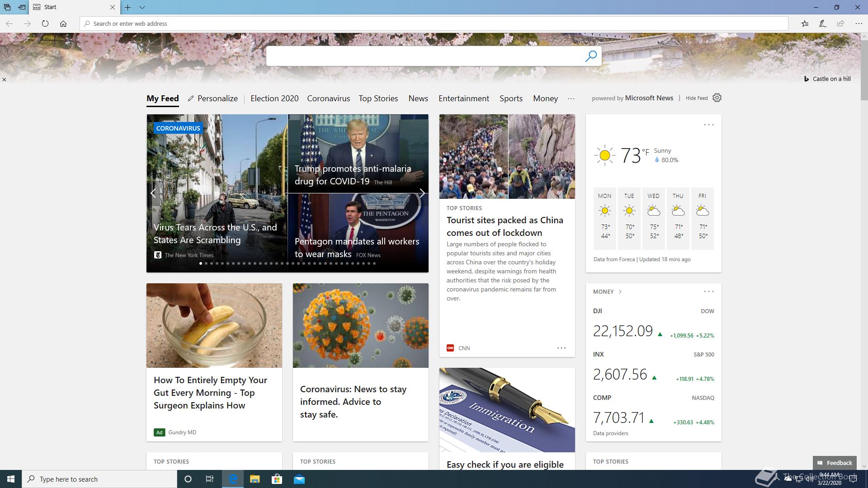The image size is (868, 488).
Task: Click Hide Feed
Action: pos(697,98)
